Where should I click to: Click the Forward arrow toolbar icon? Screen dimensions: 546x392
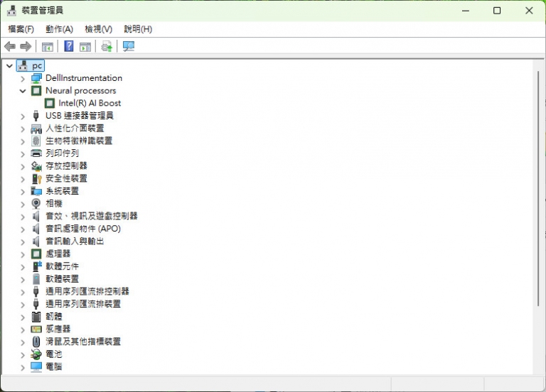click(26, 46)
